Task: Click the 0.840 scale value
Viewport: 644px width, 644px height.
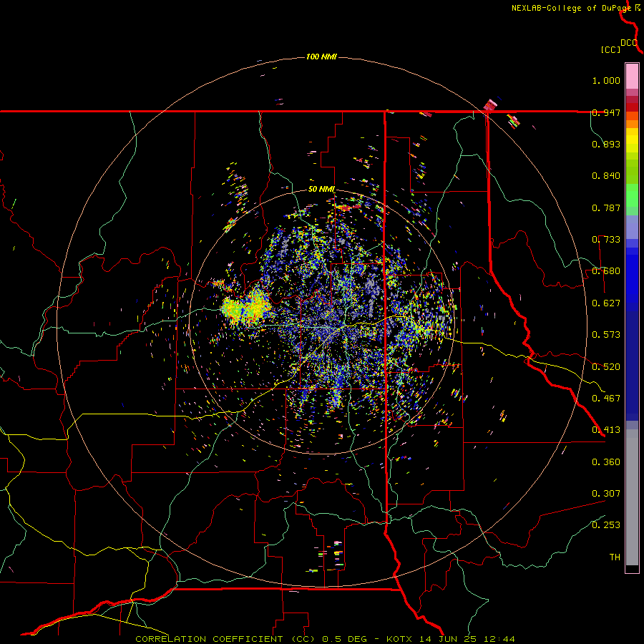Action: [606, 176]
